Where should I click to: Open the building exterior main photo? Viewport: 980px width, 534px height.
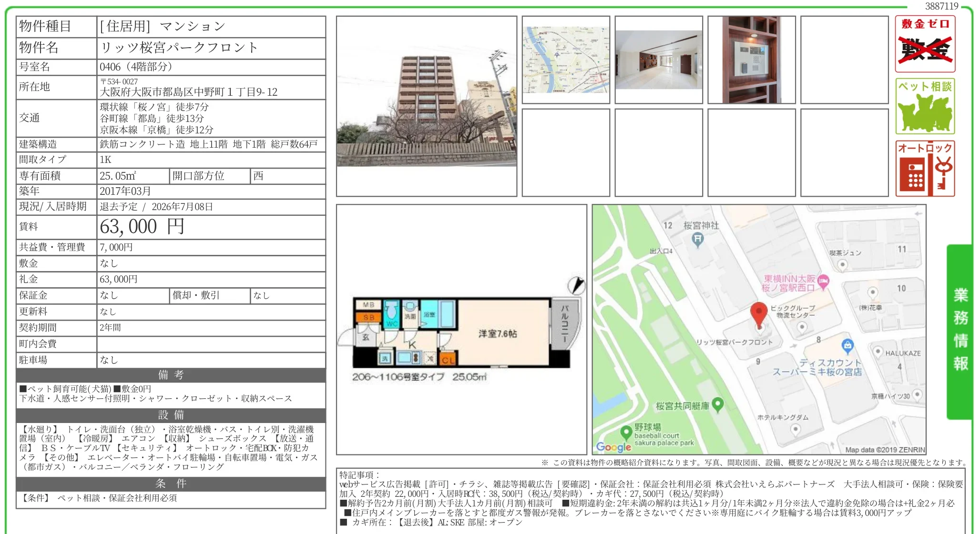point(426,106)
